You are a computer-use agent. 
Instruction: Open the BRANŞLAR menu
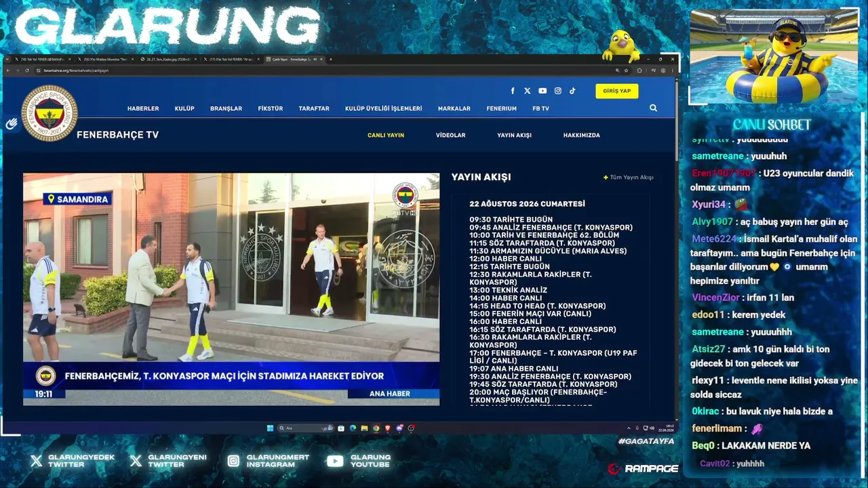226,108
